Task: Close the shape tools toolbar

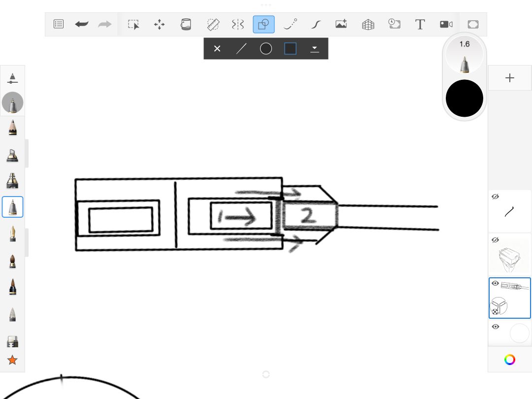Action: coord(217,49)
